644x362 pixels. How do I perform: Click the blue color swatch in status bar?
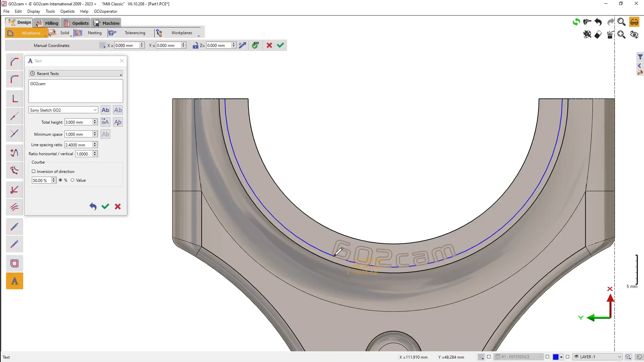tap(556, 357)
